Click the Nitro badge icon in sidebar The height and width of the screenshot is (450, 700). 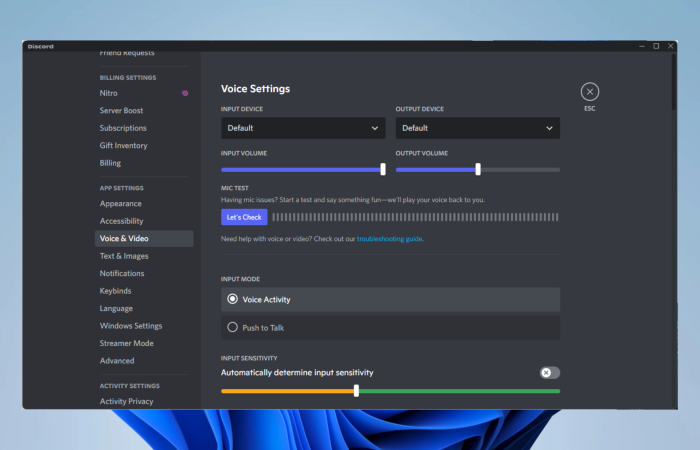[x=185, y=93]
